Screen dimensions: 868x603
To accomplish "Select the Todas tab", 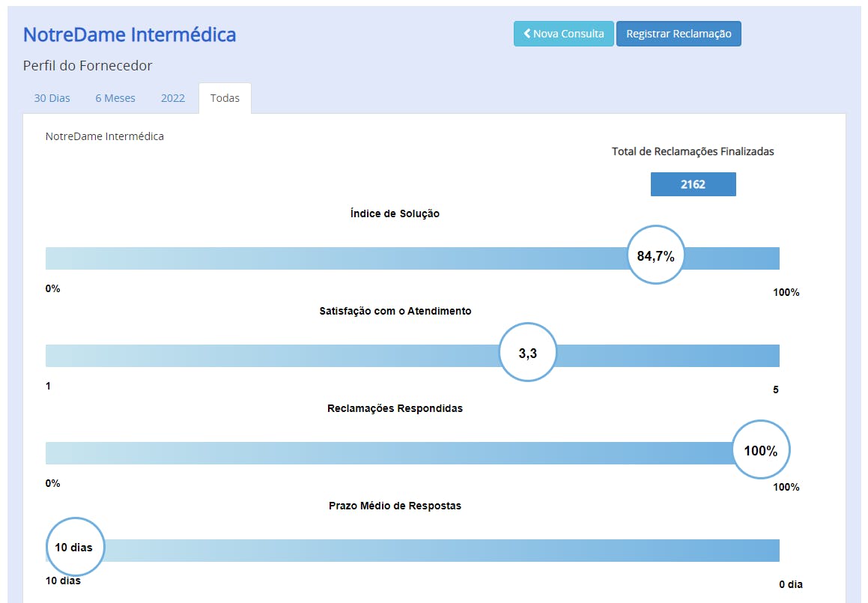I will pos(225,98).
